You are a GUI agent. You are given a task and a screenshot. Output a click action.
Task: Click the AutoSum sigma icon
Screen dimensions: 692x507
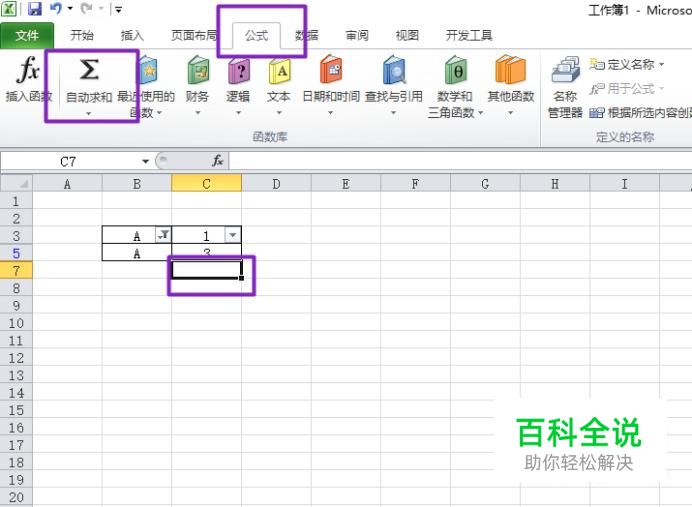(89, 69)
